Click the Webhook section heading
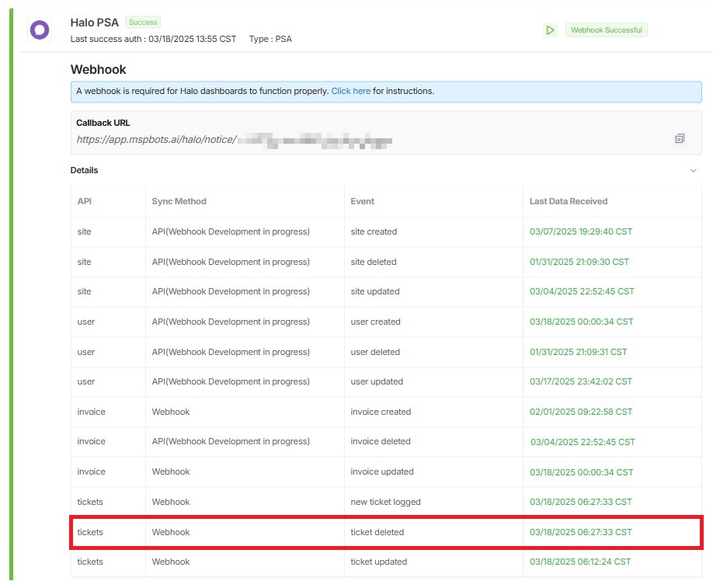 pyautogui.click(x=98, y=69)
